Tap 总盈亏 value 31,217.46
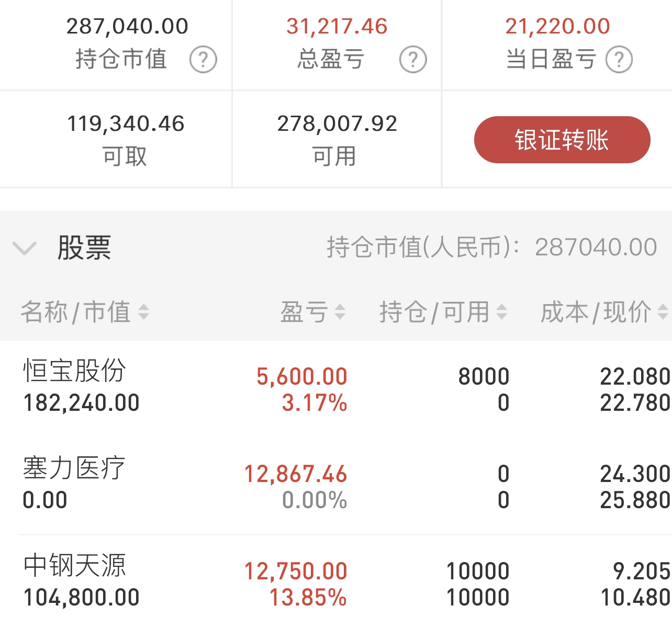Viewport: 672px width, 628px height. pos(337,26)
